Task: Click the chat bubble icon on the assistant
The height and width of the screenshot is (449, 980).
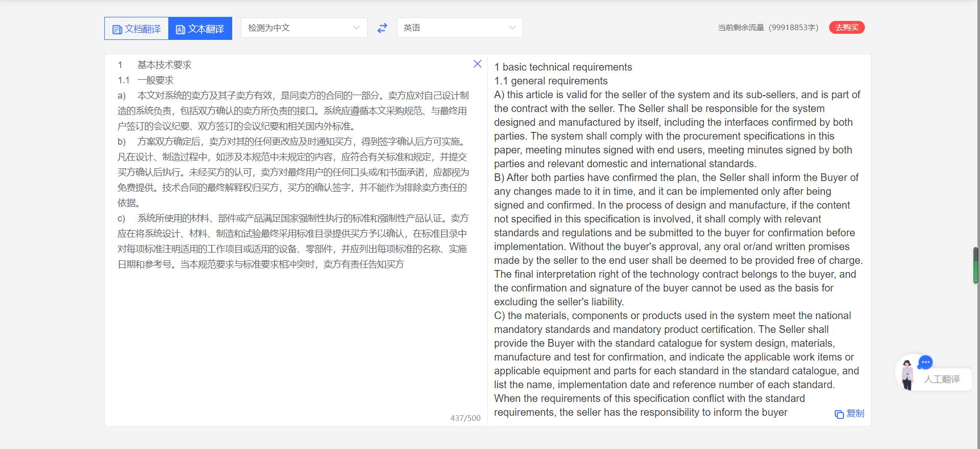Action: (925, 363)
